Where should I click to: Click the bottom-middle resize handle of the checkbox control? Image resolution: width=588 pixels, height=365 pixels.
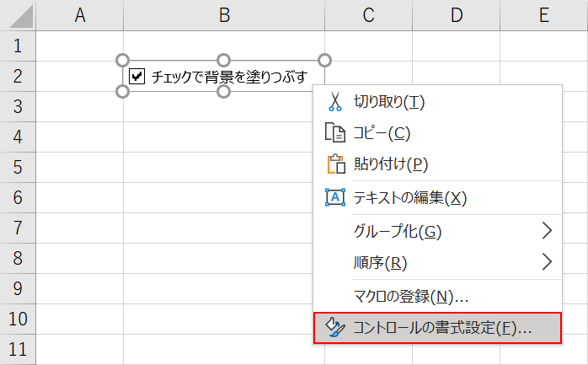(x=223, y=91)
